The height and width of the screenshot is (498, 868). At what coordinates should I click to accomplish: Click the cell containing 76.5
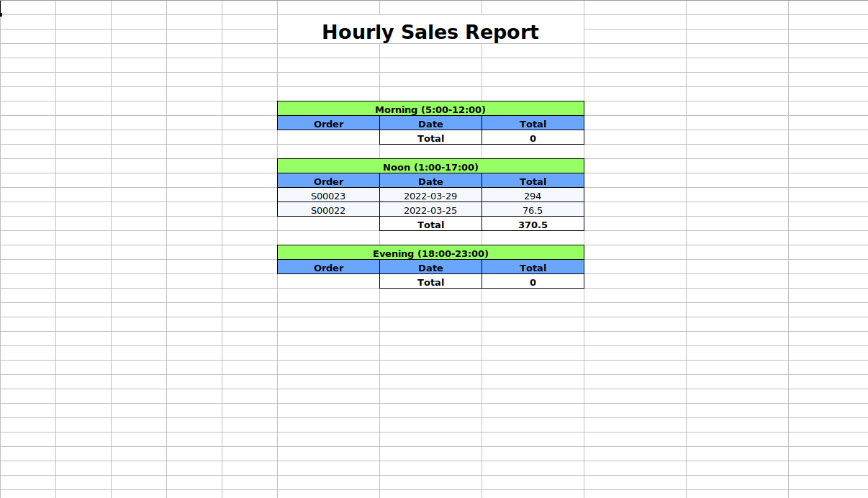coord(533,210)
